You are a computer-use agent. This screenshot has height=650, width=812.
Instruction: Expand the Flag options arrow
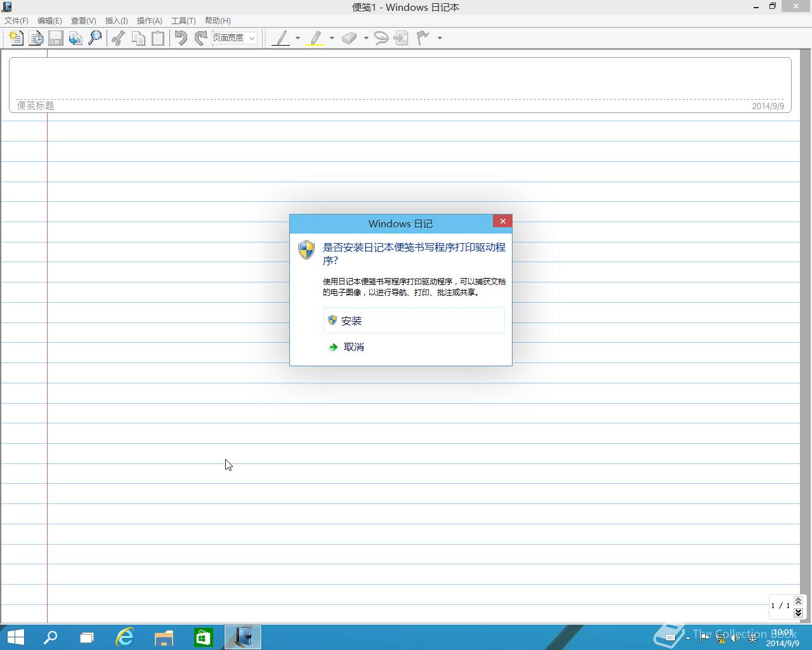440,38
